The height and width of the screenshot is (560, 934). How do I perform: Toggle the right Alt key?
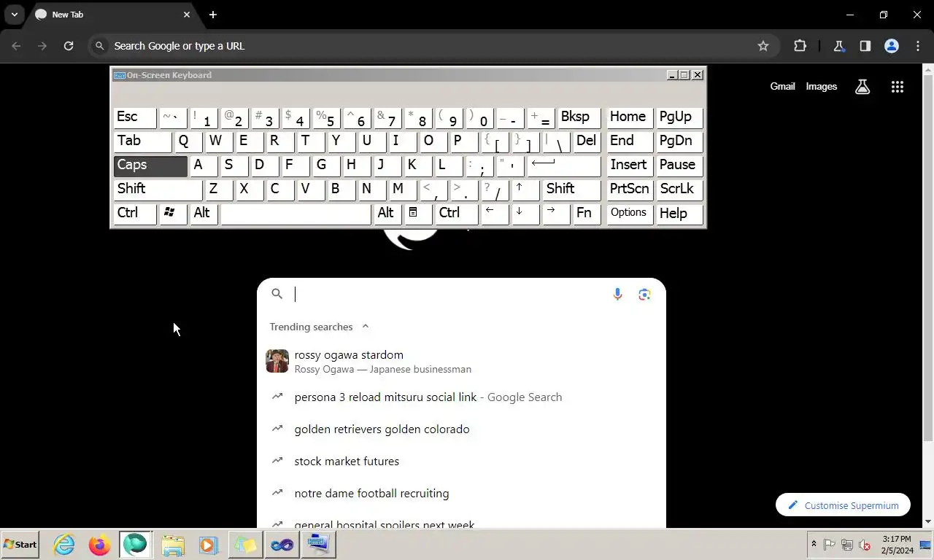[387, 213]
